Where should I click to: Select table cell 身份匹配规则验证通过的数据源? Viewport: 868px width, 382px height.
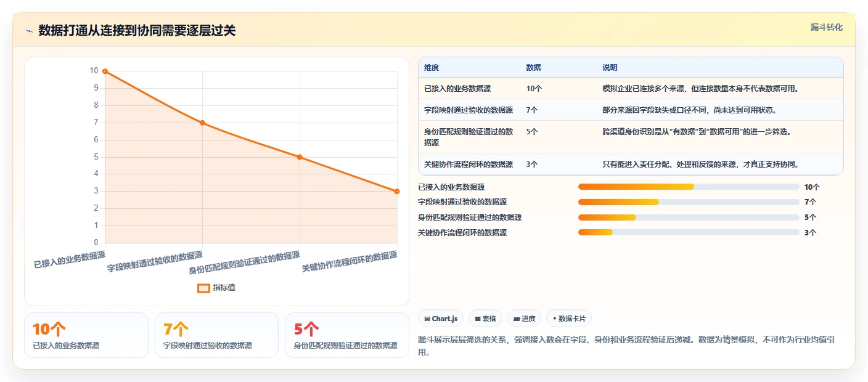[469, 137]
